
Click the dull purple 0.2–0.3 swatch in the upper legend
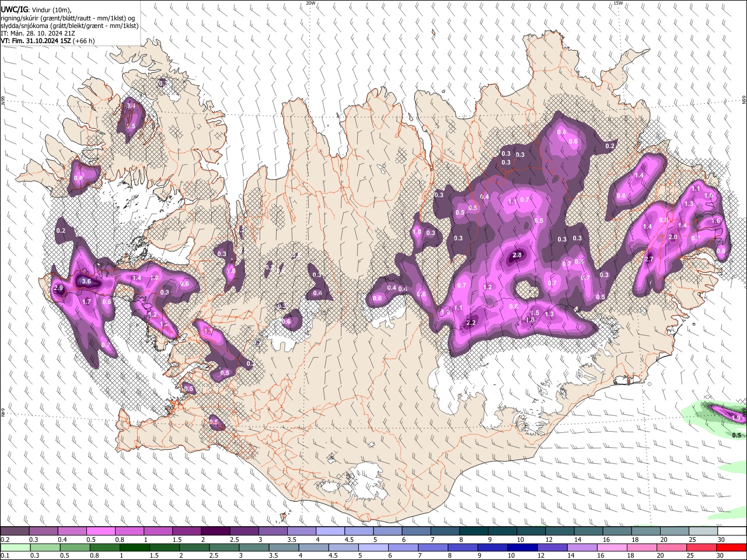tap(15, 531)
